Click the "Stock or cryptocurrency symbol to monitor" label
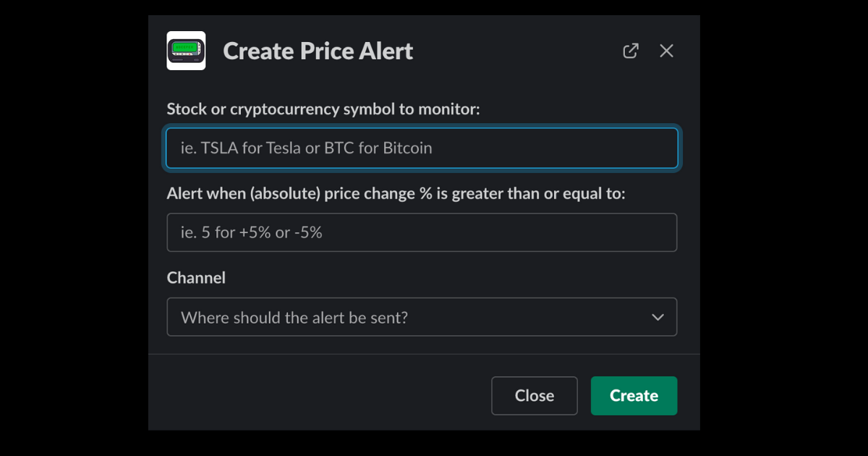 point(323,109)
